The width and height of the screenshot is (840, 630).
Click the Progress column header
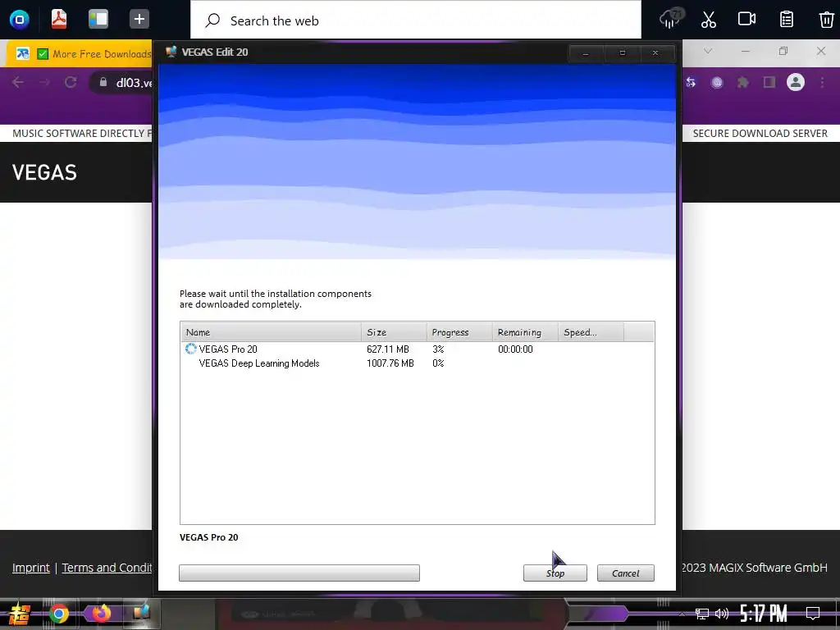click(x=459, y=332)
